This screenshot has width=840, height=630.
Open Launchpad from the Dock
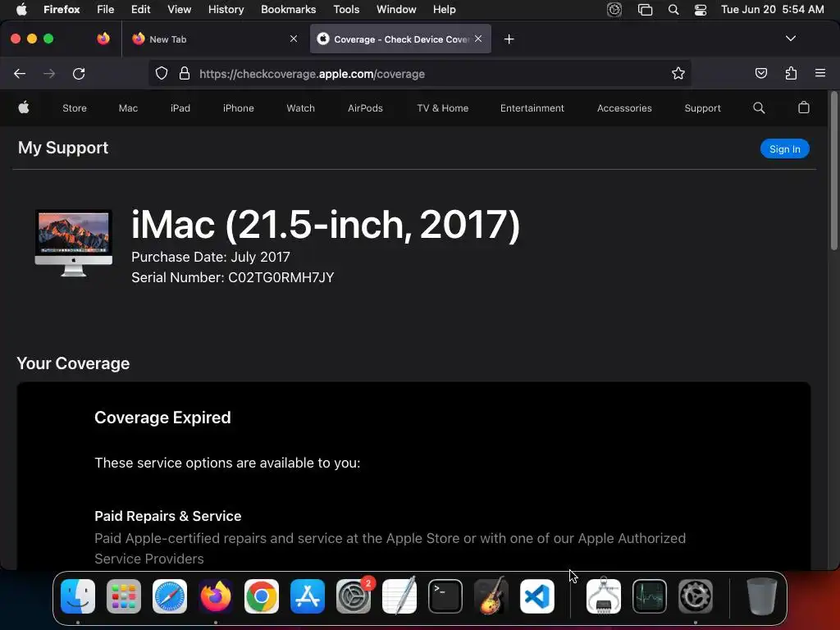coord(124,596)
